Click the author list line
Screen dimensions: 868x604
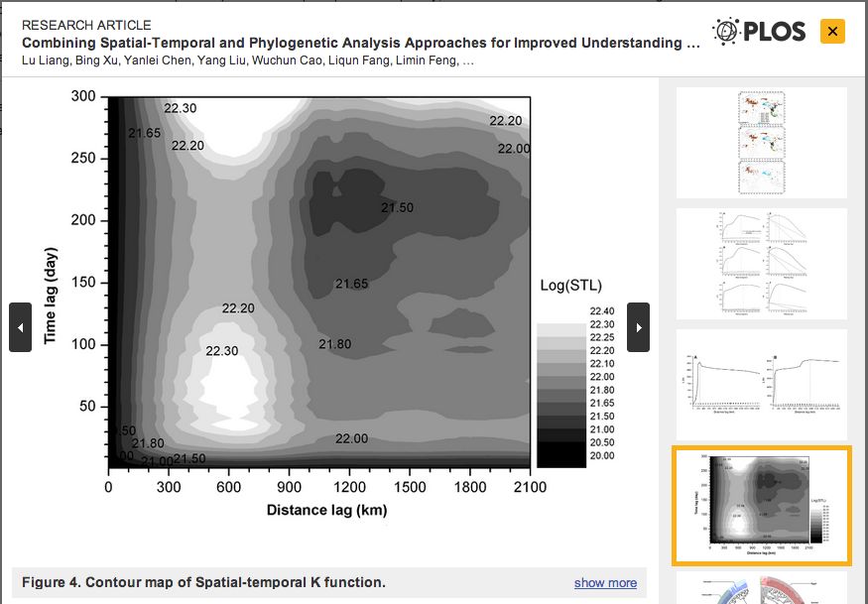coord(248,60)
